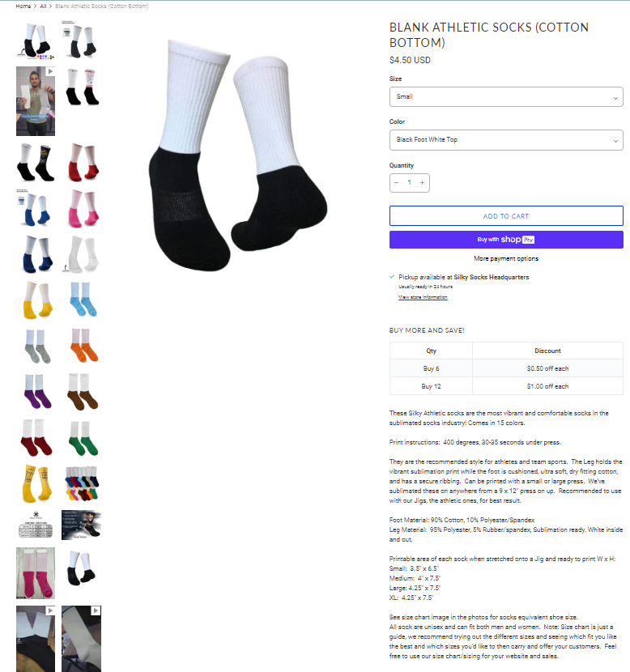The width and height of the screenshot is (630, 672).
Task: Buy with Shop Pay button
Action: click(x=506, y=240)
